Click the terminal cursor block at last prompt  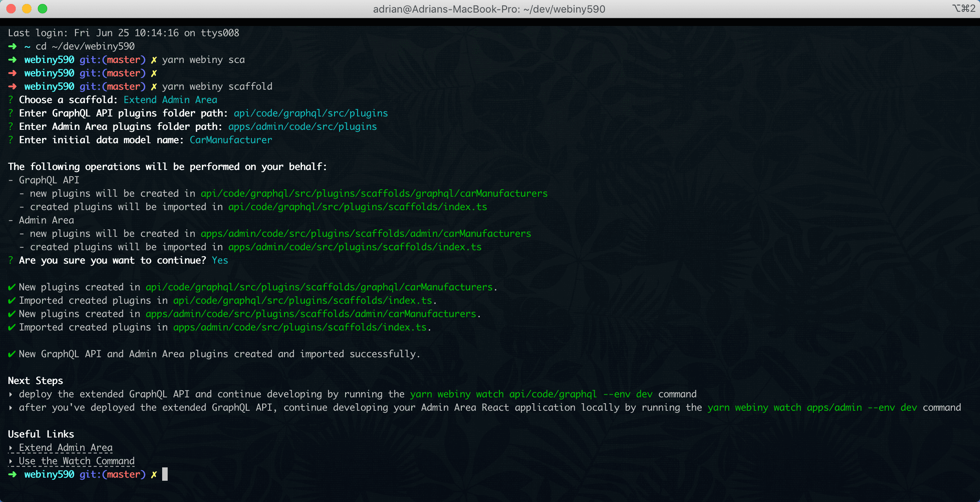click(165, 474)
